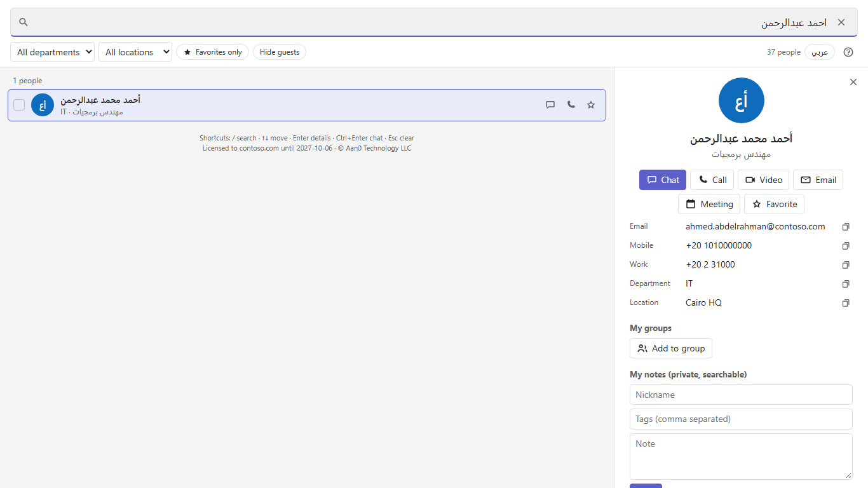868x488 pixels.
Task: Toggle the Hide guests filter
Action: [280, 52]
